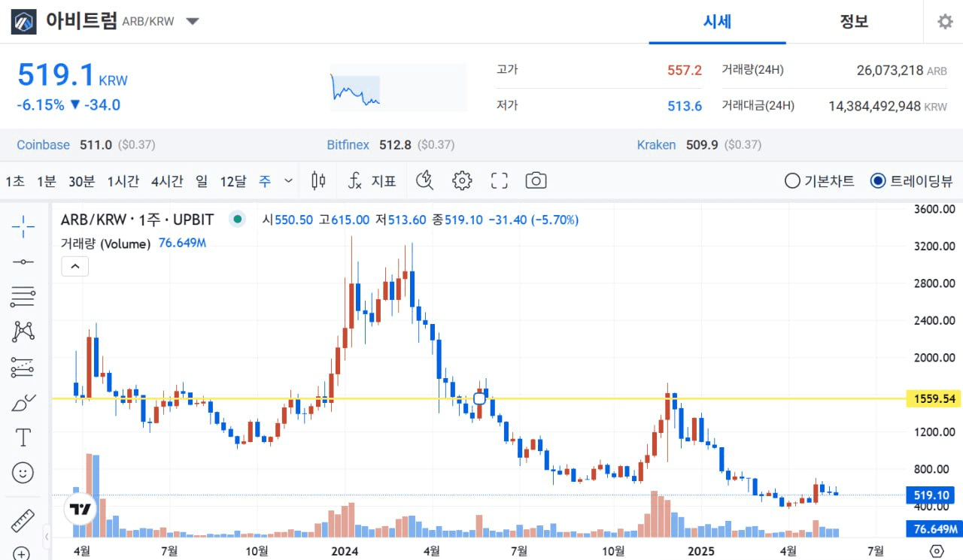963x560 pixels.
Task: Select the pattern drawing tool
Action: [23, 331]
